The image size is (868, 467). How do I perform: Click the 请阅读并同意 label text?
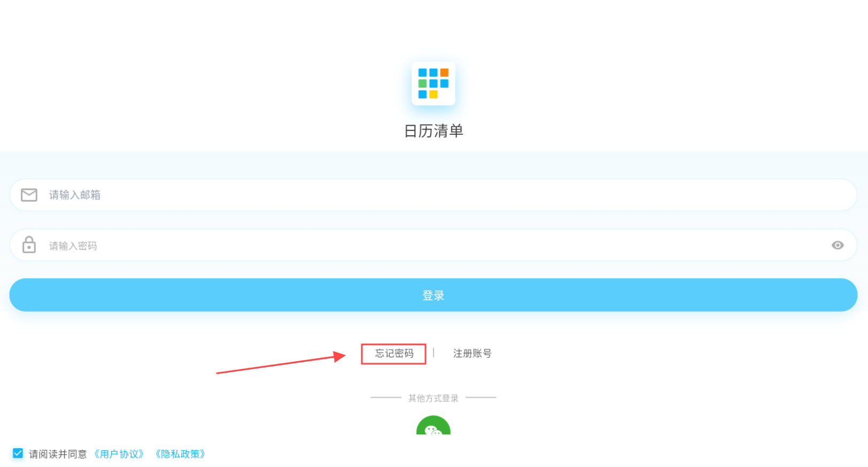[58, 454]
